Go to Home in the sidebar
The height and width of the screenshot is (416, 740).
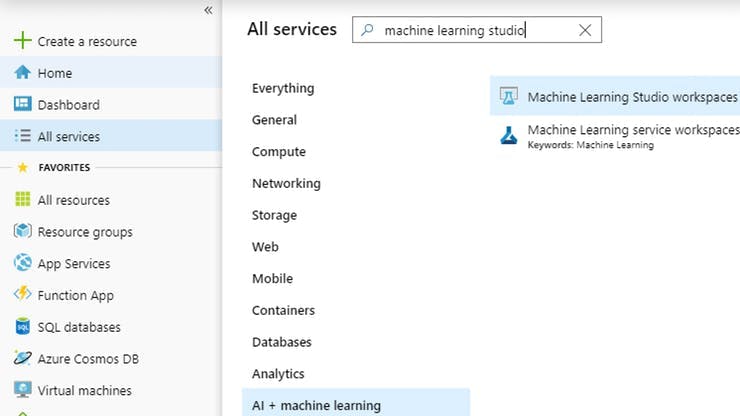tap(110, 73)
